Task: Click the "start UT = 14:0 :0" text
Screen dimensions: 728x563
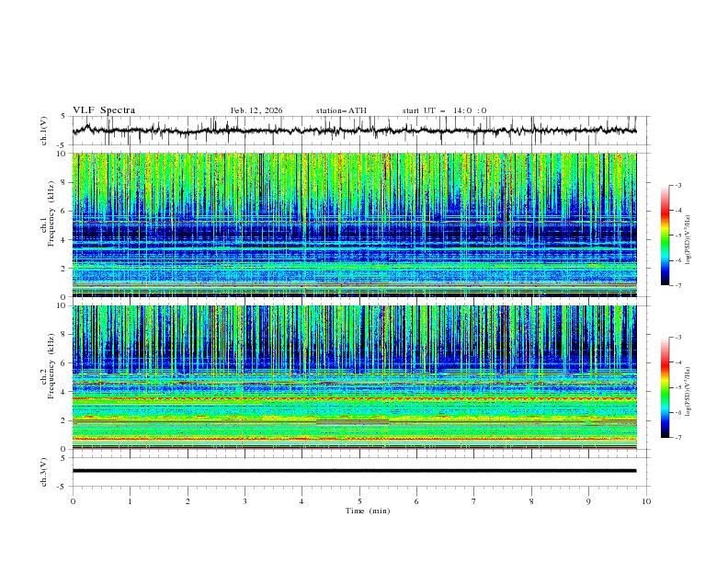Action: click(444, 110)
